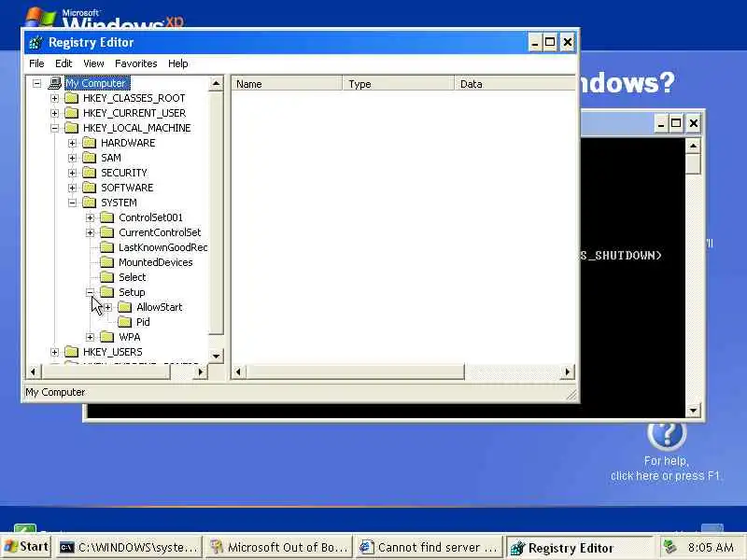This screenshot has width=747, height=560.
Task: Collapse the Setup key
Action: pos(90,292)
